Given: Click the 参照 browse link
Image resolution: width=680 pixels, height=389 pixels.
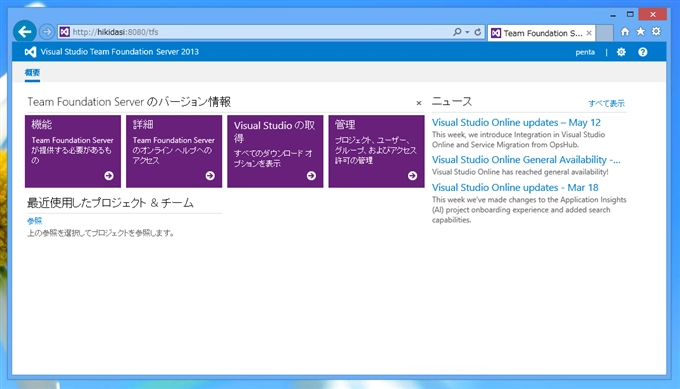Looking at the screenshot, I should click(35, 221).
